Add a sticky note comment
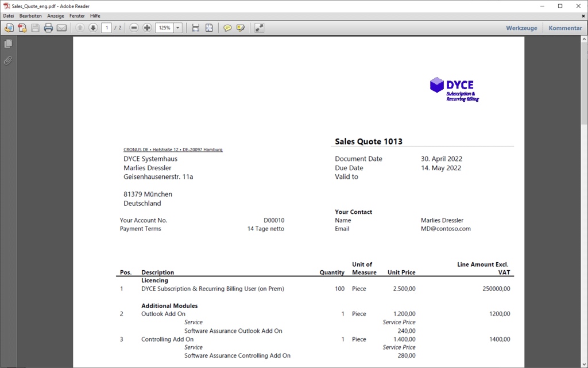This screenshot has height=368, width=588. 227,28
